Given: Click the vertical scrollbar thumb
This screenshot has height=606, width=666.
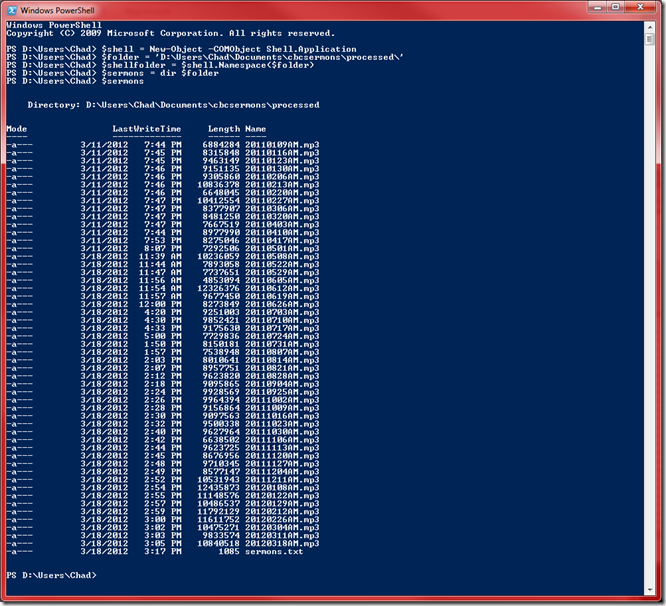Looking at the screenshot, I should click(x=649, y=39).
